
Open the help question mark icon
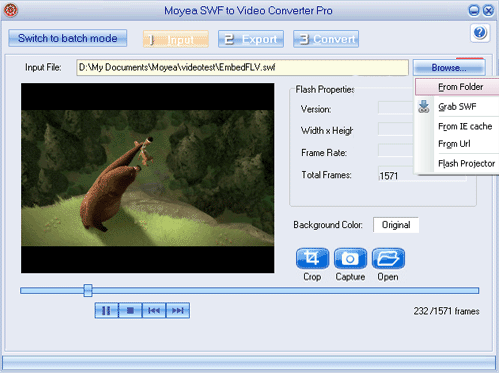(x=480, y=33)
